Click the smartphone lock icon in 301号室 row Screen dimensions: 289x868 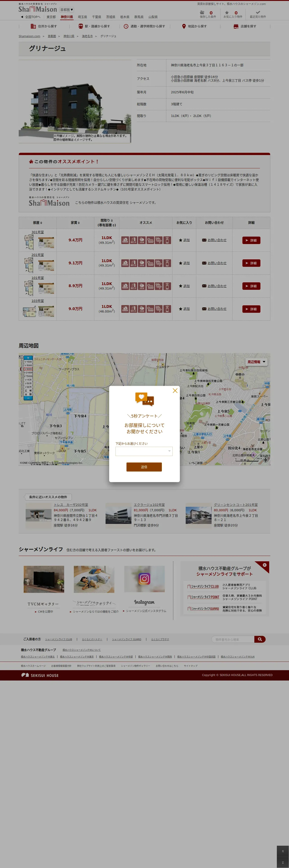click(x=167, y=240)
